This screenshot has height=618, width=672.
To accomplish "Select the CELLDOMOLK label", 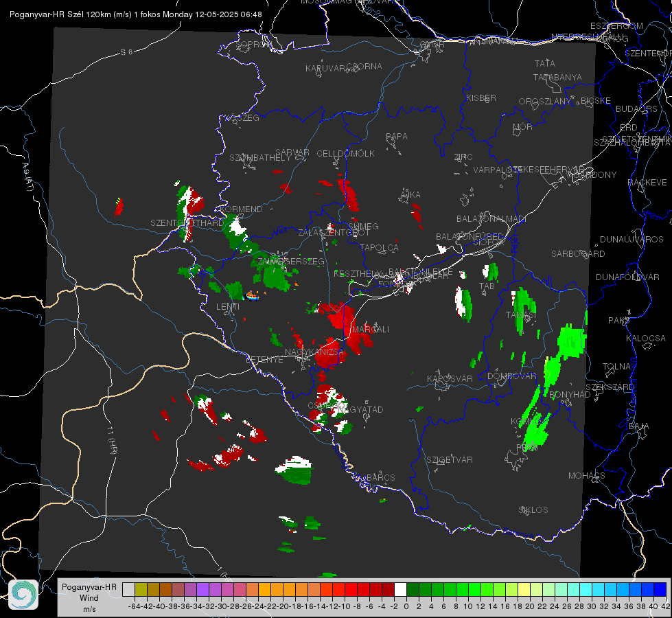I will (346, 154).
